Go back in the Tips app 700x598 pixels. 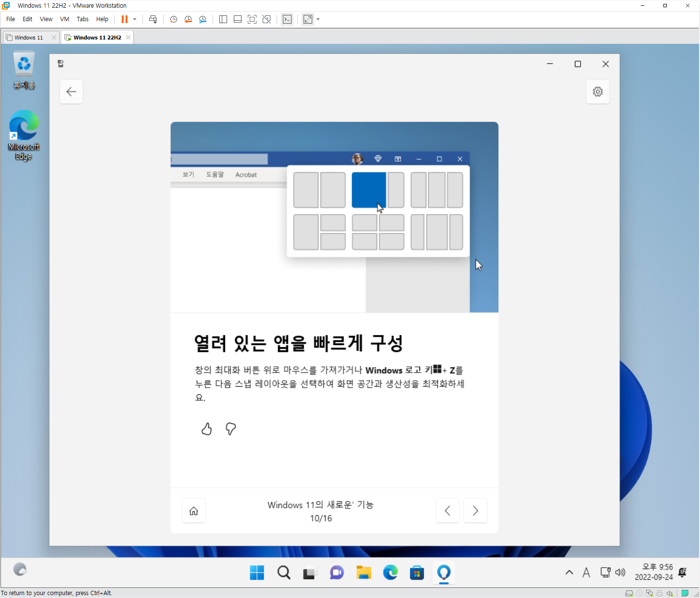coord(71,91)
